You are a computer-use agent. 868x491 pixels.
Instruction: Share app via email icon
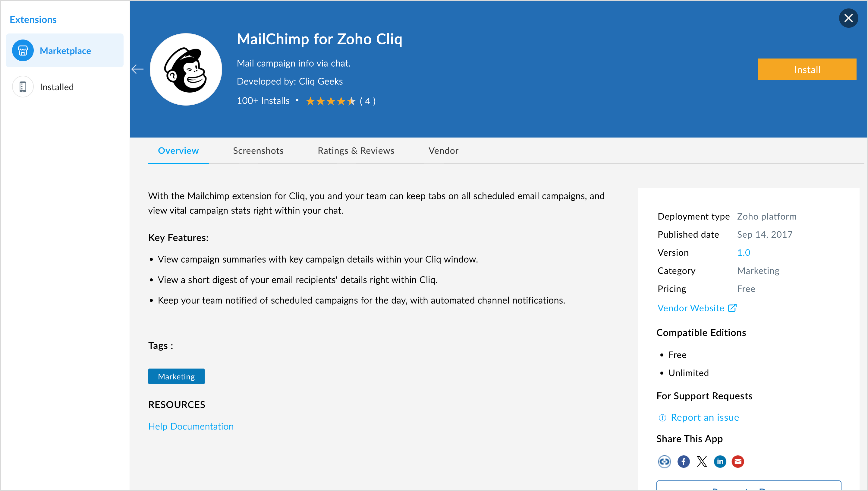737,461
